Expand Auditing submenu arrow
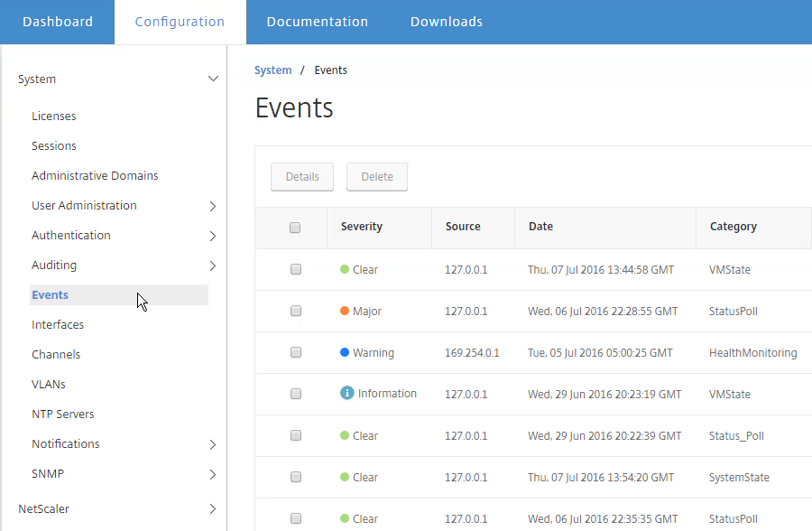This screenshot has width=812, height=531. [212, 266]
